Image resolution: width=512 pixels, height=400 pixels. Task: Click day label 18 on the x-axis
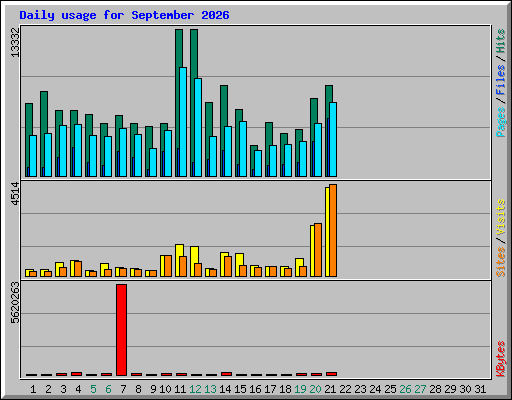285,389
